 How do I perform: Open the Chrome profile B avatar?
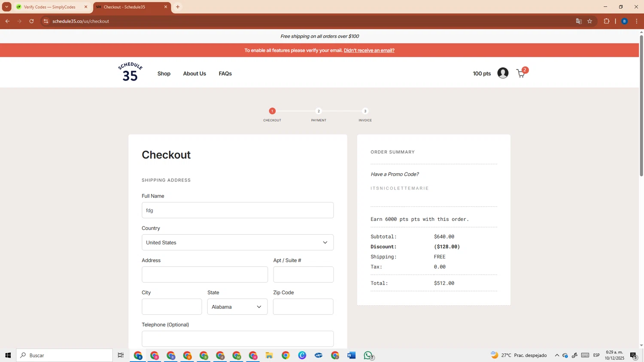624,21
